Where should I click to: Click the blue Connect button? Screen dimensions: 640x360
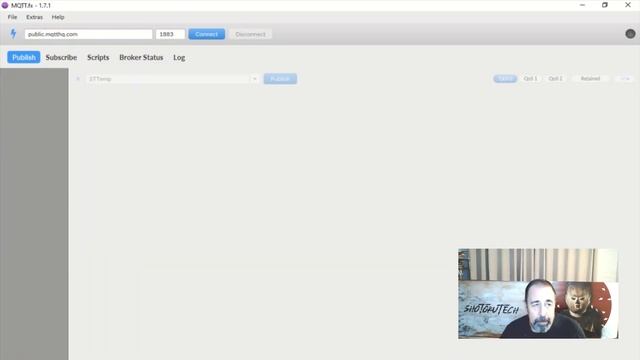(x=207, y=34)
